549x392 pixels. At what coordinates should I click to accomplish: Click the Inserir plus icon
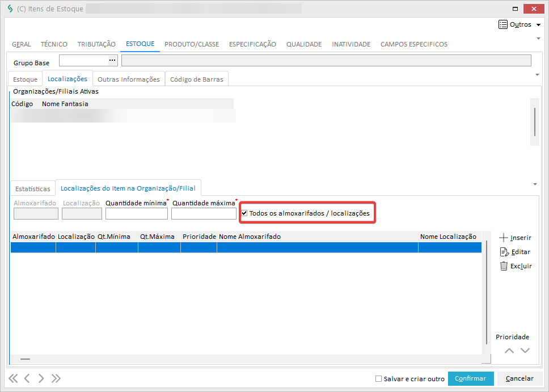pos(504,238)
